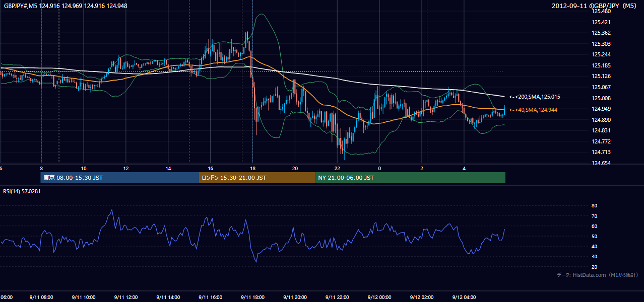Viewport: 644px width, 302px height.
Task: Click price axis value 125.421
Action: pos(601,22)
